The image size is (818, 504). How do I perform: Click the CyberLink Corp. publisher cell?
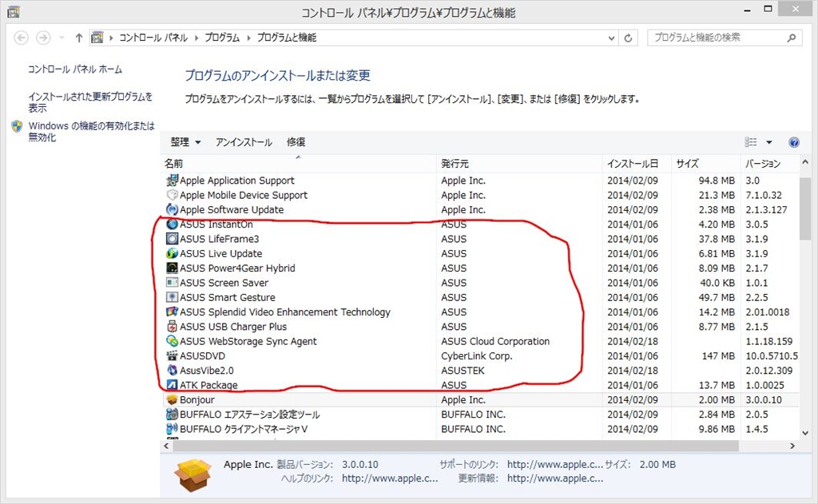tap(477, 355)
